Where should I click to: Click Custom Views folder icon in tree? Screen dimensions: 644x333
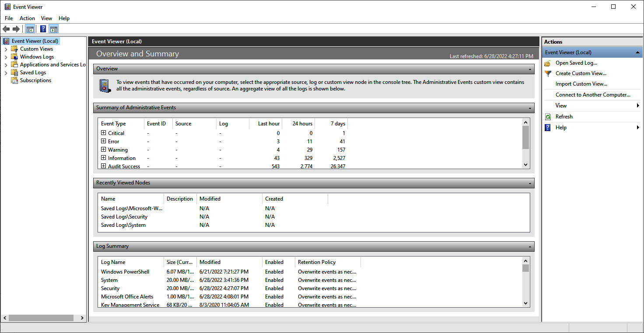click(14, 49)
